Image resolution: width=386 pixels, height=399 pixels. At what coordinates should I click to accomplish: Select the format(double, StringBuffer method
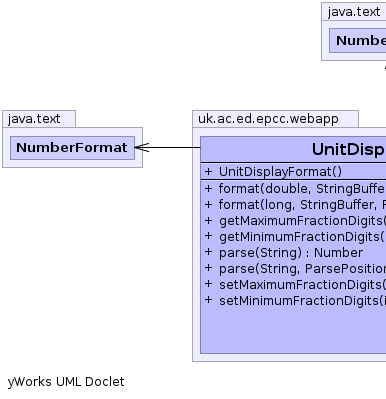click(x=302, y=189)
